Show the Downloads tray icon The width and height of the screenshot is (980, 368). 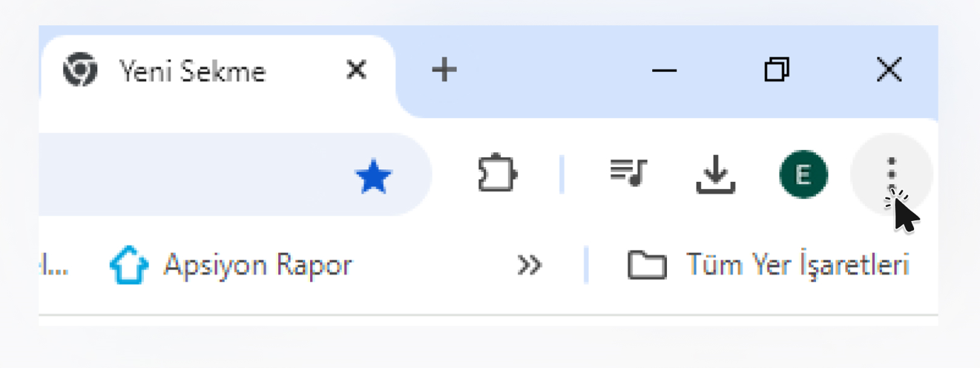(x=715, y=177)
